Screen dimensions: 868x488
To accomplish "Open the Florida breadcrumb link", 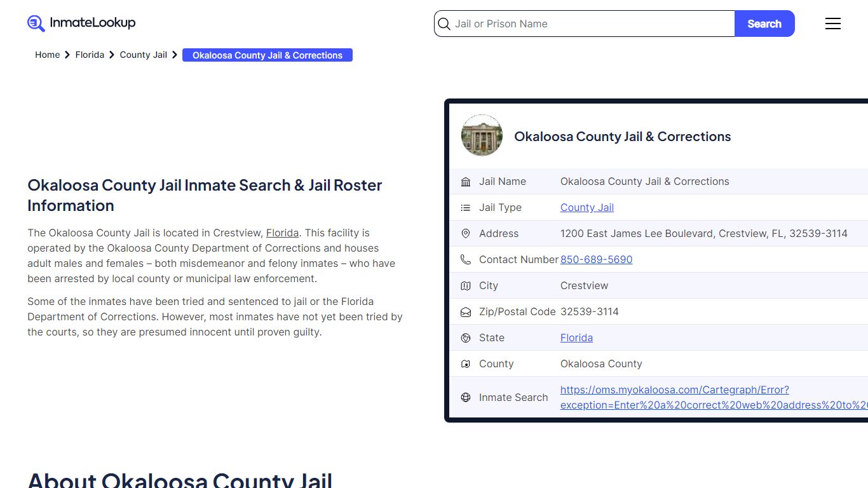I will point(90,55).
